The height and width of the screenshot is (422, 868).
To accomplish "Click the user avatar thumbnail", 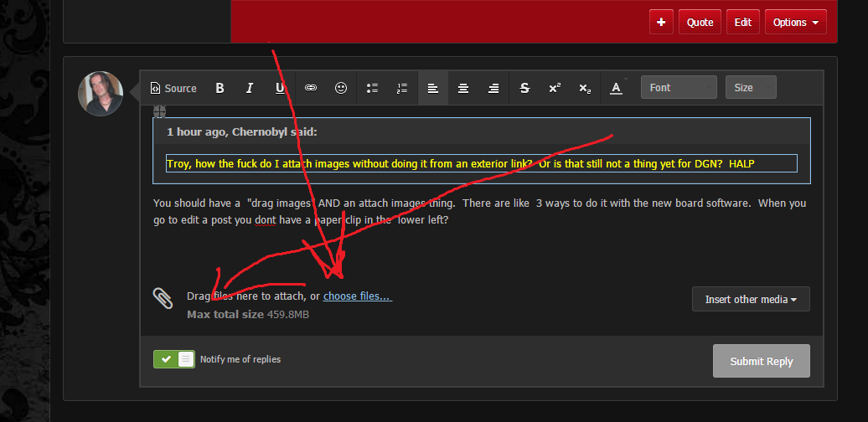I will tap(100, 94).
